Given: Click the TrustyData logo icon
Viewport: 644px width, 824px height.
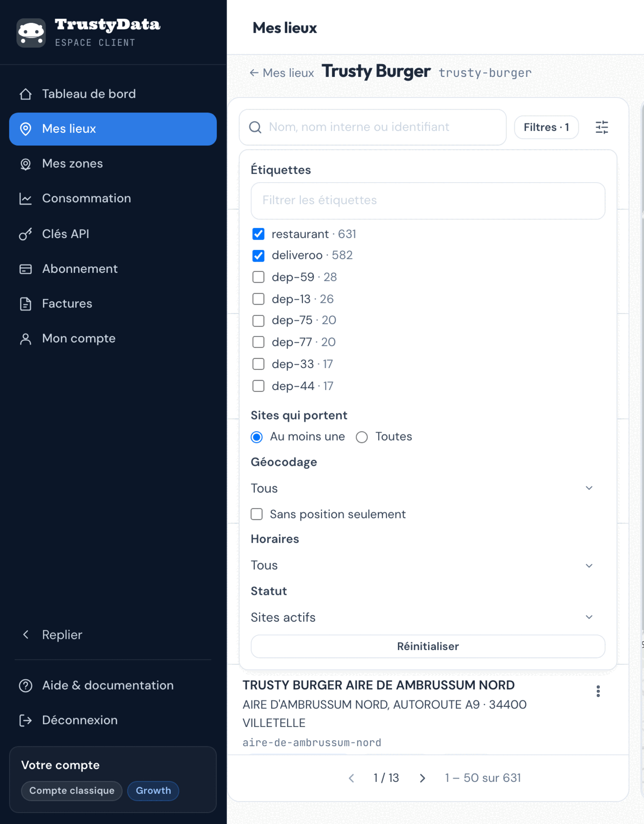Looking at the screenshot, I should point(31,33).
